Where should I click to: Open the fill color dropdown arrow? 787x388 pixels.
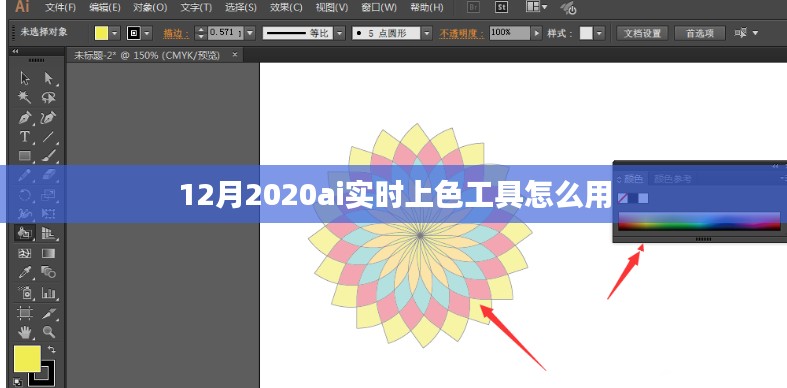pos(115,34)
